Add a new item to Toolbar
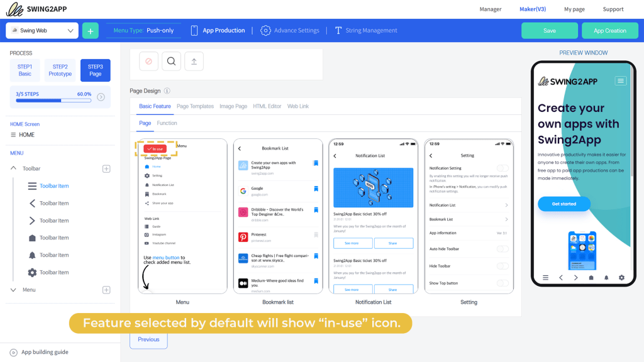Screen dimensions: 644x362 [106, 168]
